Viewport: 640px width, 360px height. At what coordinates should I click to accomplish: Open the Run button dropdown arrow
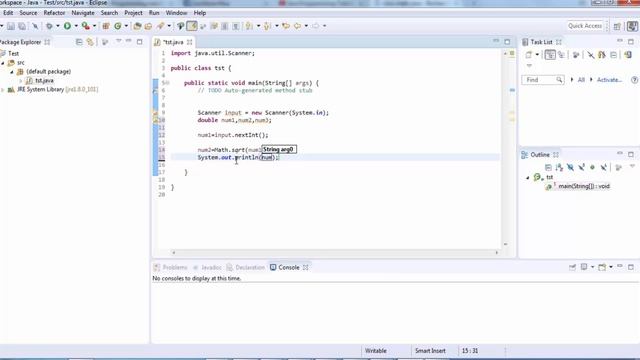point(76,26)
